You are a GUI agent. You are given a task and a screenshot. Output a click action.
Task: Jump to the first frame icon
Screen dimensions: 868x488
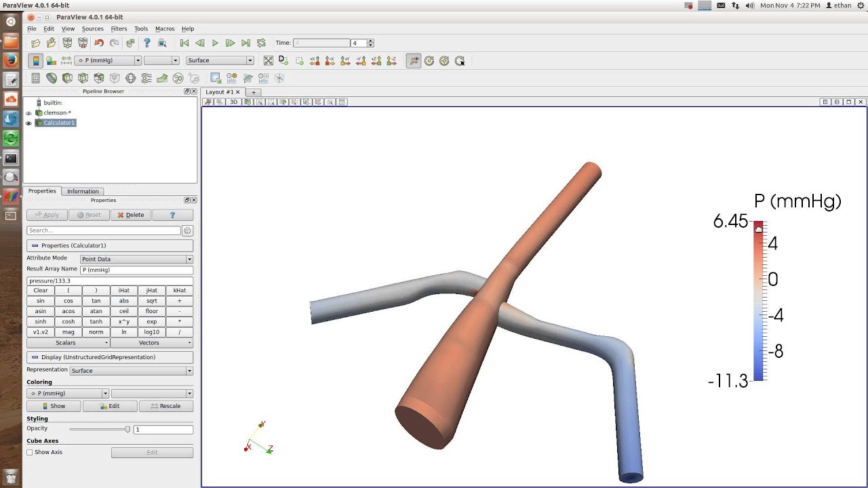pyautogui.click(x=184, y=43)
